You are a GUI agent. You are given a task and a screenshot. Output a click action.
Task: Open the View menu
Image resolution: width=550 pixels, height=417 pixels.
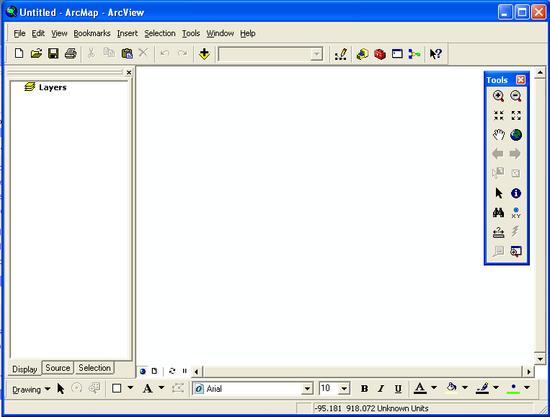(x=59, y=33)
